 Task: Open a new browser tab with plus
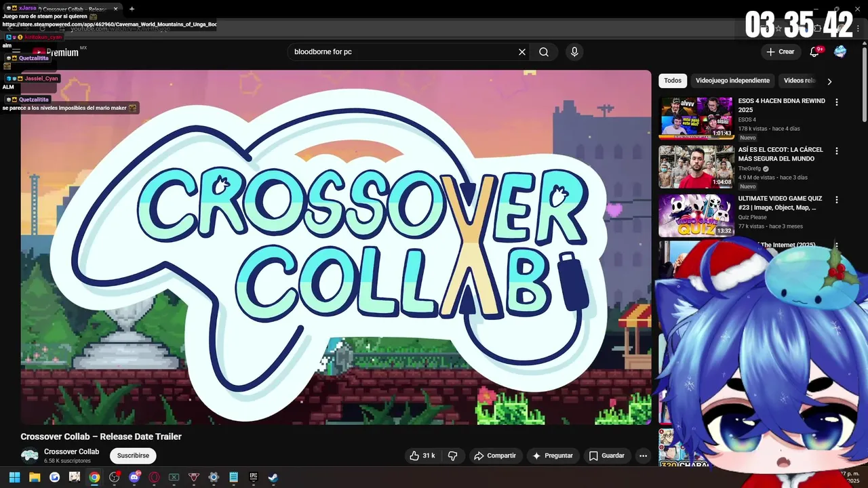point(132,9)
